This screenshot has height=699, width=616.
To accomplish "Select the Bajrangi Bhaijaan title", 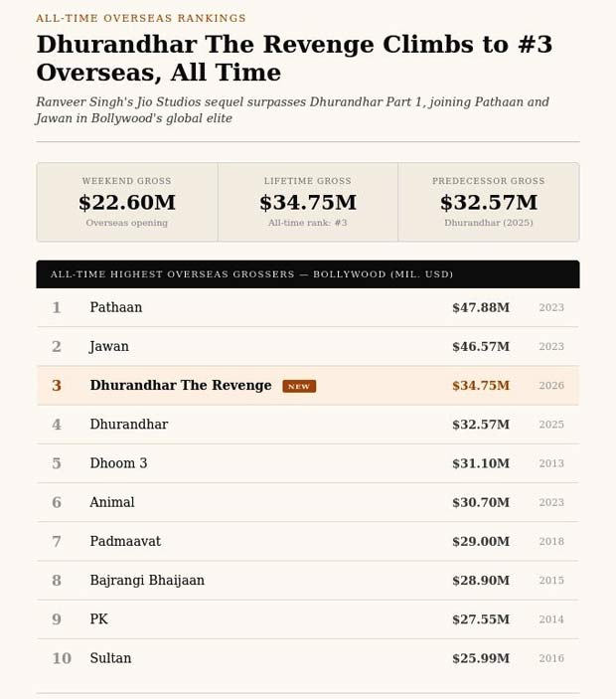I will click(147, 581).
